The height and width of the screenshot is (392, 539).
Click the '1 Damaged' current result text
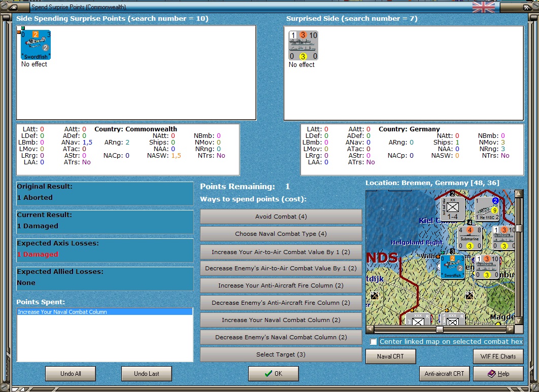point(38,226)
